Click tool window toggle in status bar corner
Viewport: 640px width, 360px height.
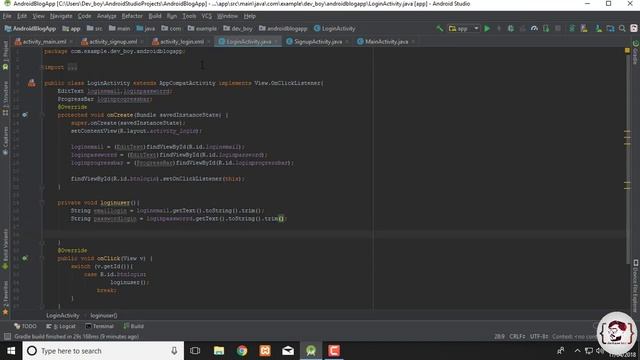click(x=7, y=337)
